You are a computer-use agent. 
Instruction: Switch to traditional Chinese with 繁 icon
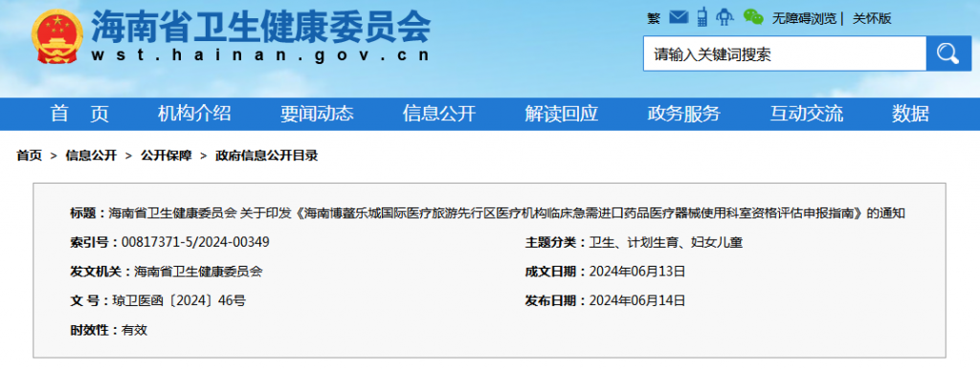(653, 19)
